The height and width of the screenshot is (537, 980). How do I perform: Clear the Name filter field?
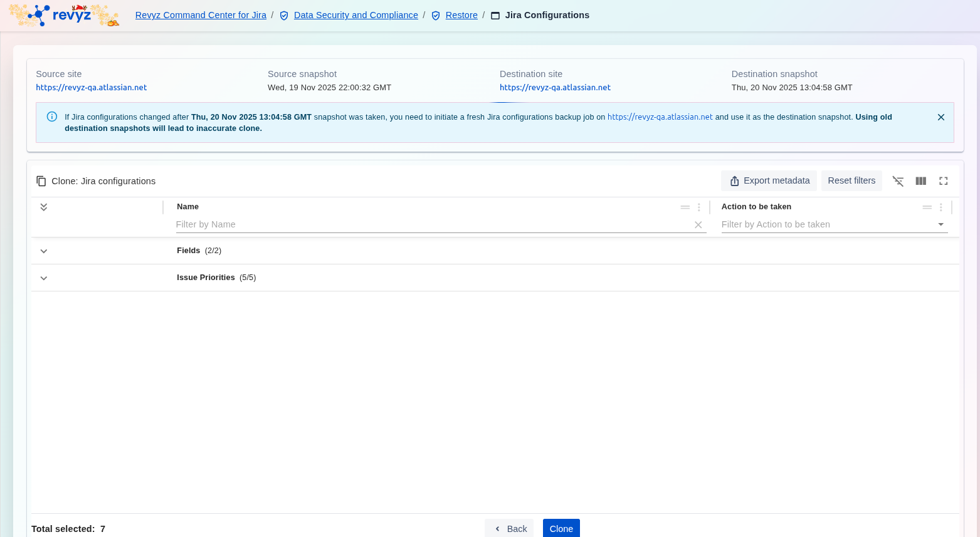pos(698,225)
